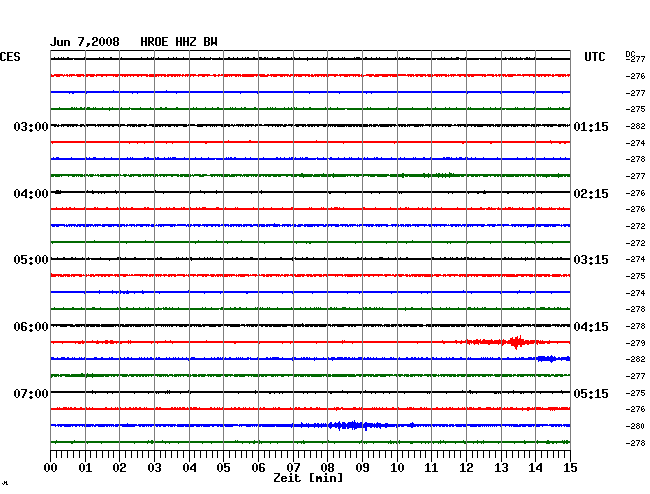Click the black trace at 07:00
This screenshot has height=494, width=650.
pyautogui.click(x=310, y=392)
